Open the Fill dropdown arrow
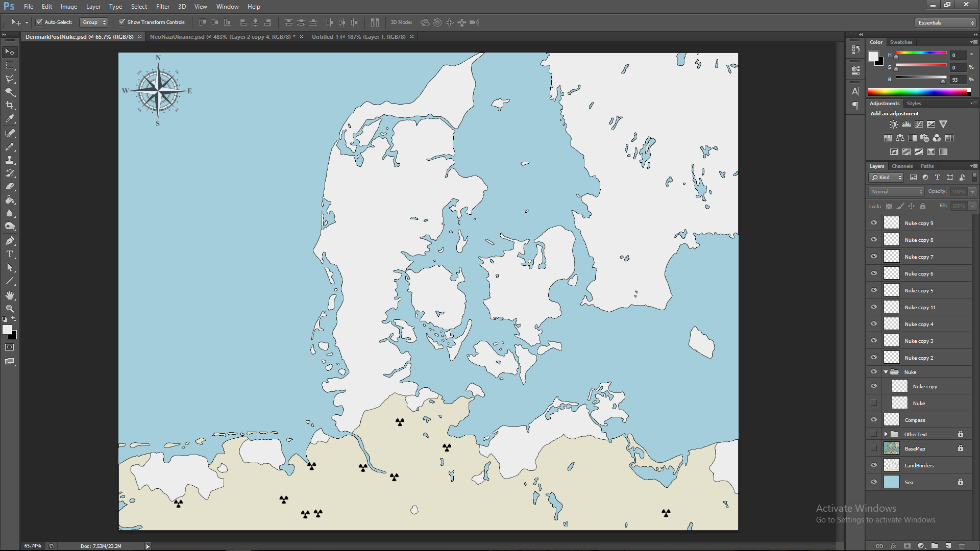The width and height of the screenshot is (980, 551). (x=973, y=206)
